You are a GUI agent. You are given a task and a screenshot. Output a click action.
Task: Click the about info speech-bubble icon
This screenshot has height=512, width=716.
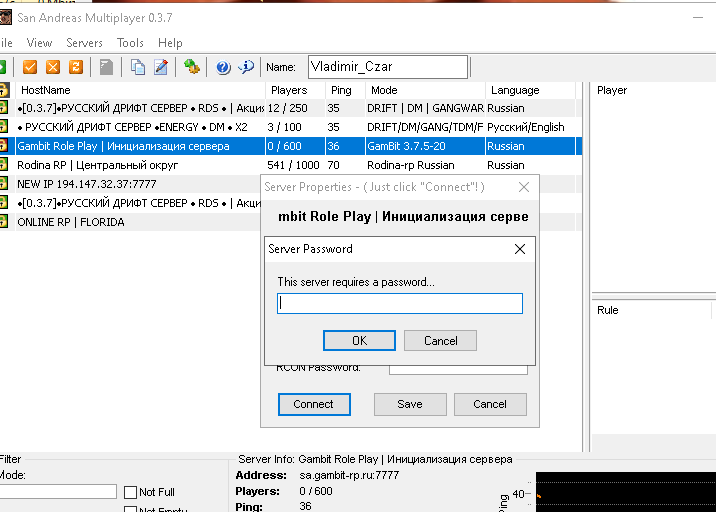(x=245, y=67)
